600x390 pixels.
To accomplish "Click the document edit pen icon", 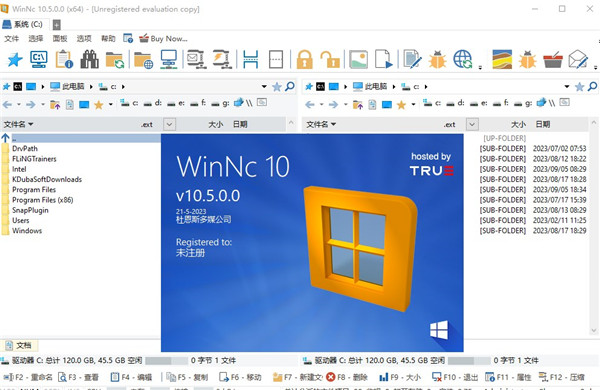I will click(412, 59).
